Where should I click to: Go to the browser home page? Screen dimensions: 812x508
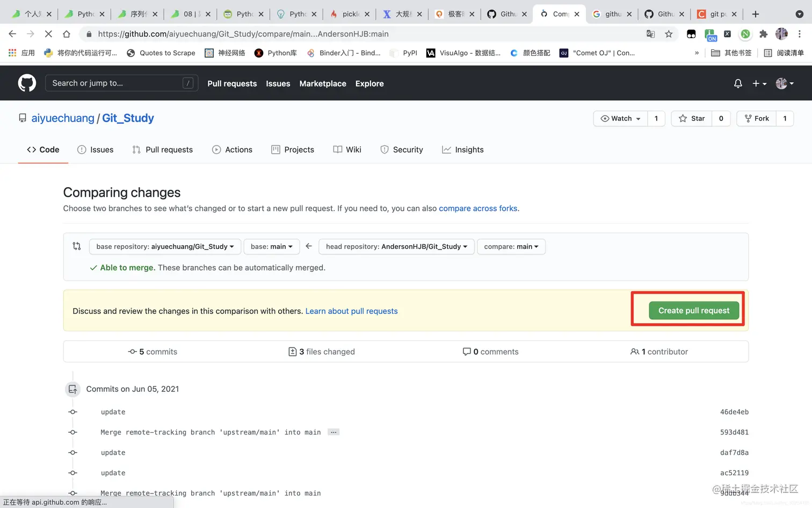[x=67, y=34]
